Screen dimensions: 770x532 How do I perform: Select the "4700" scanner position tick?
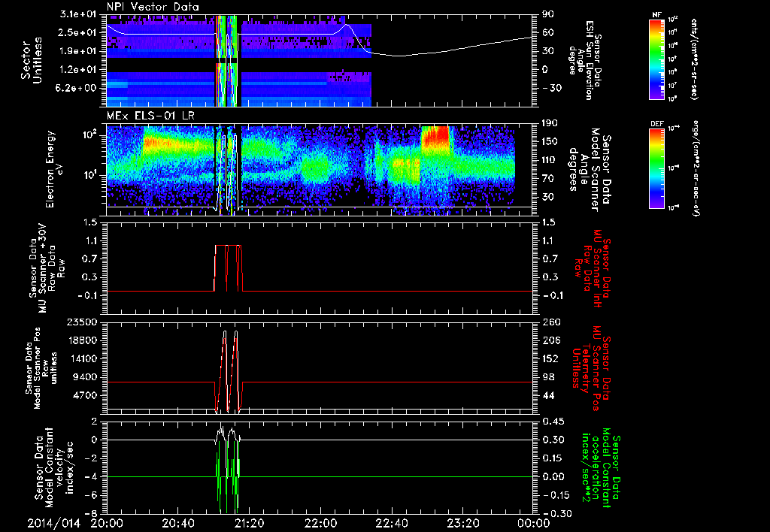click(86, 395)
